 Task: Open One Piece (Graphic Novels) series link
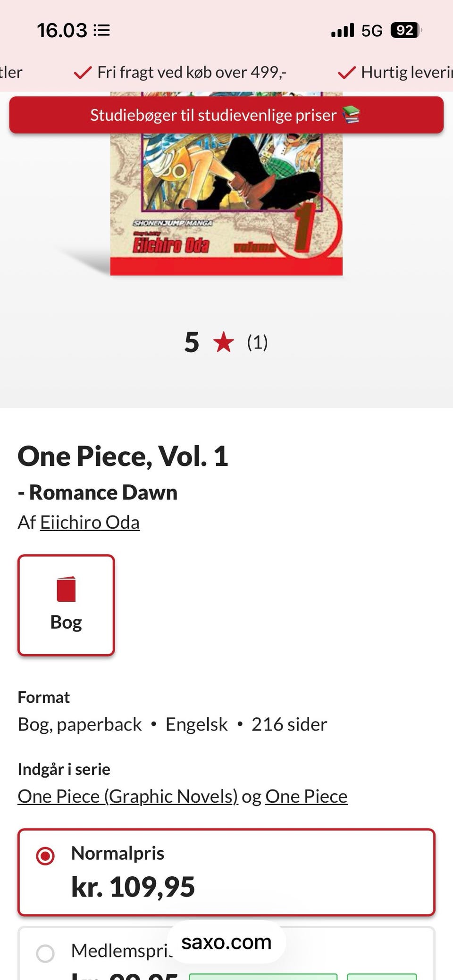click(x=128, y=796)
